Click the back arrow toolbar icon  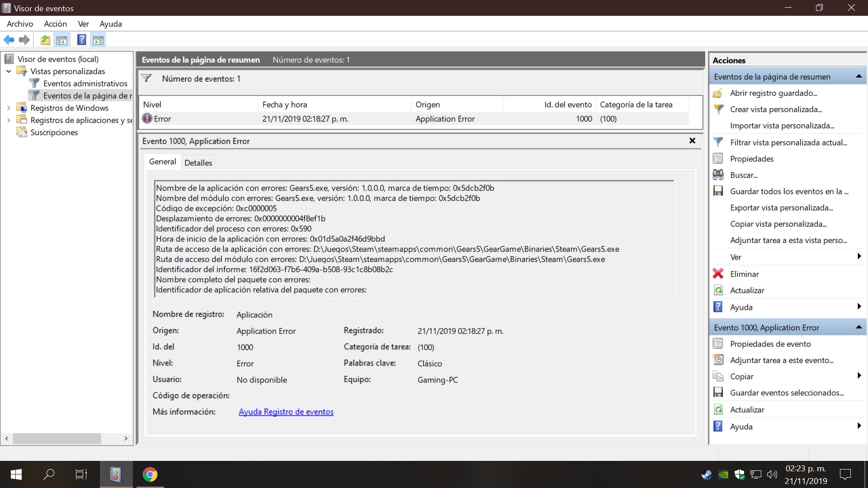click(9, 40)
